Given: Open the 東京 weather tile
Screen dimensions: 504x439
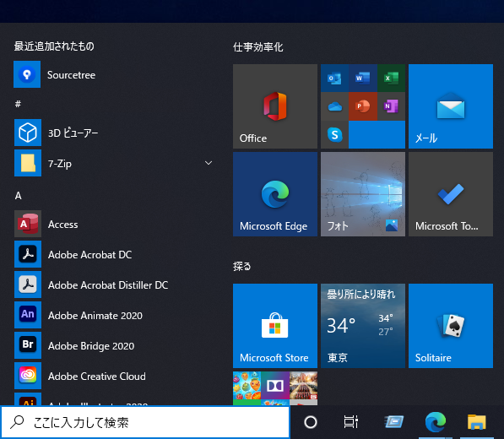Looking at the screenshot, I should point(363,326).
